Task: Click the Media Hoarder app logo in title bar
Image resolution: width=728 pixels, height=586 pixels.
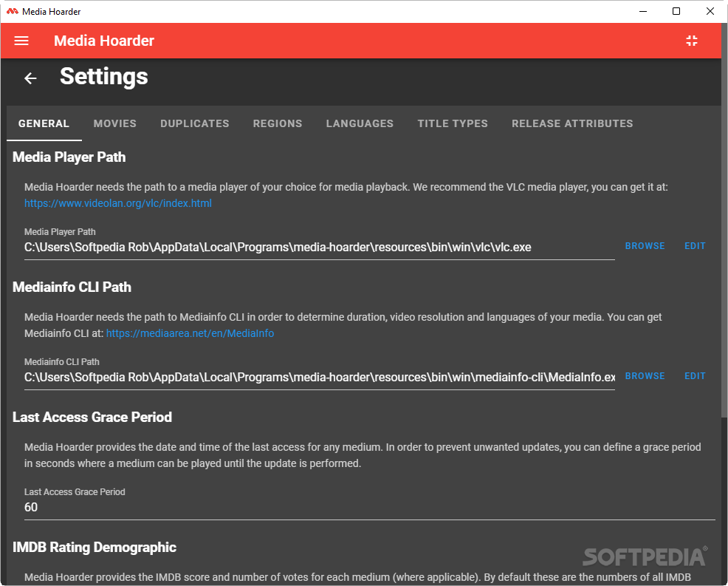Action: click(x=13, y=11)
